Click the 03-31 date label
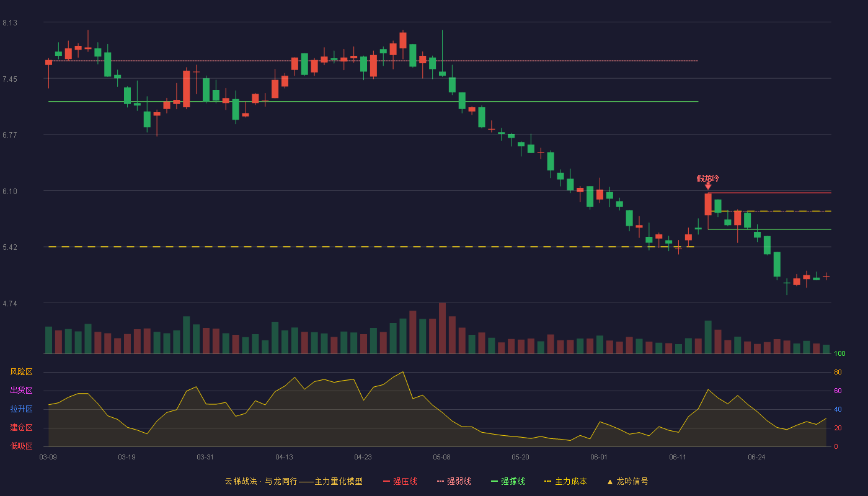The height and width of the screenshot is (496, 868). pyautogui.click(x=205, y=457)
